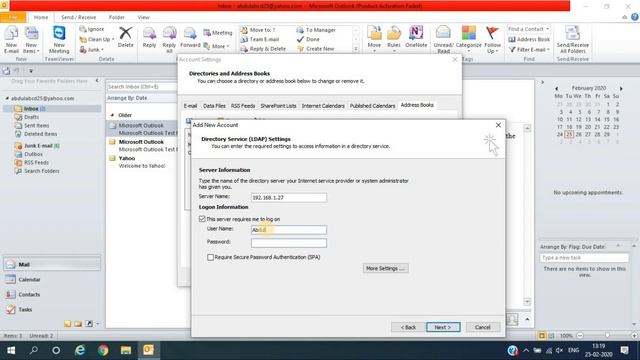The image size is (640, 360).
Task: Click the Forward icon
Action: click(x=190, y=37)
